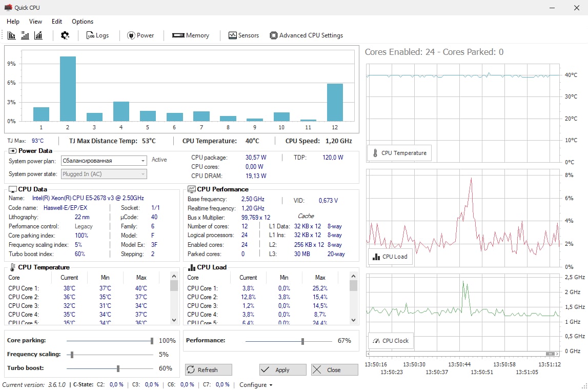This screenshot has height=390, width=588.
Task: Click the CPU Temperature legend thermometer icon
Action: click(375, 153)
